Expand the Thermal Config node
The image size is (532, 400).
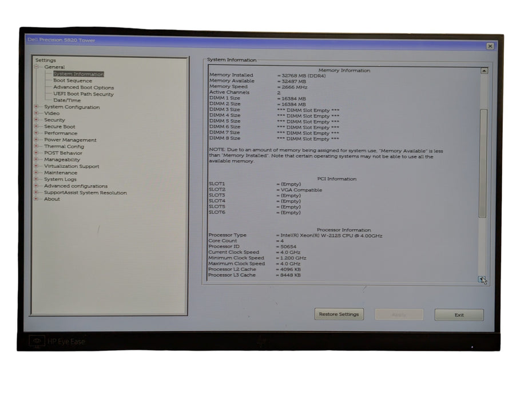pos(36,146)
